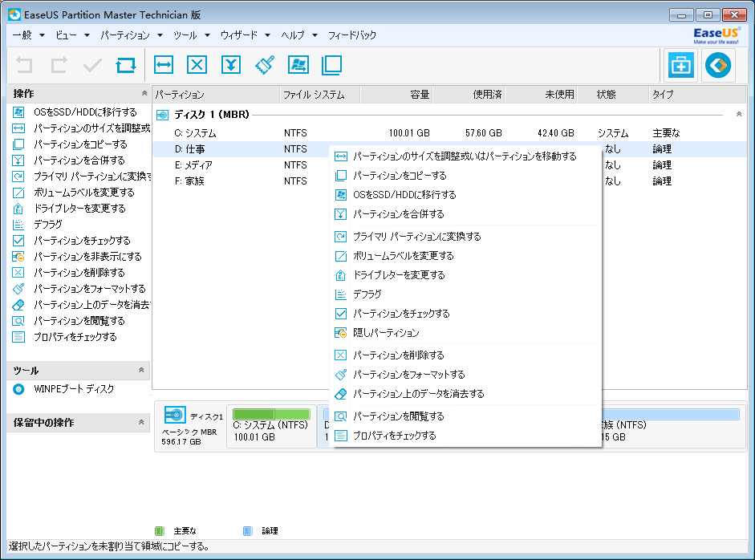Screen dimensions: 755x560
Task: Open the ウィザード menu
Action: point(245,35)
